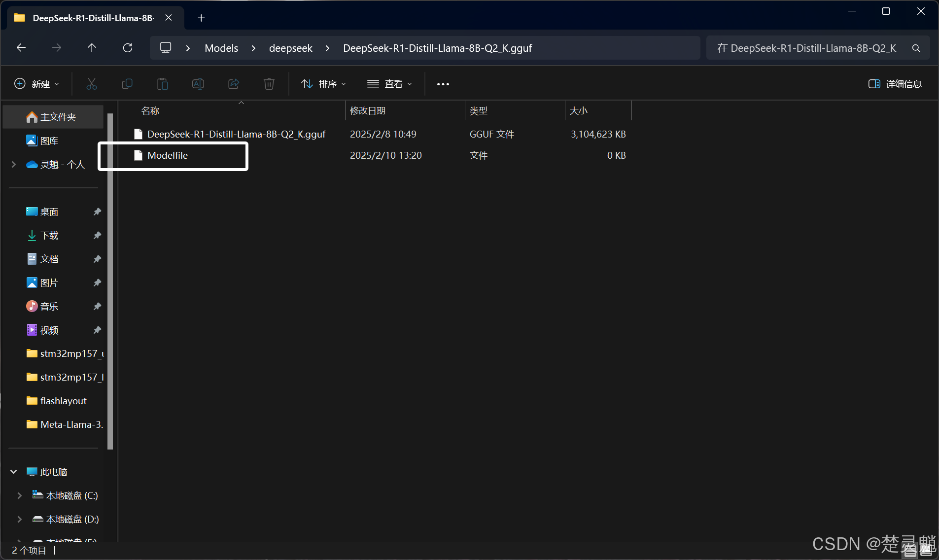Viewport: 939px width, 560px height.
Task: Expand chevron before Models in breadcrumb
Action: click(188, 48)
